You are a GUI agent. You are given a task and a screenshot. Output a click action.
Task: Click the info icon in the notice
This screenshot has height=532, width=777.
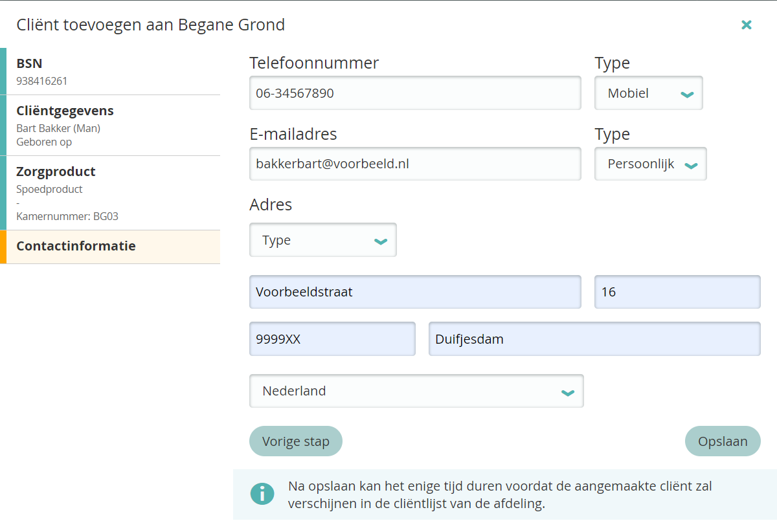[262, 493]
